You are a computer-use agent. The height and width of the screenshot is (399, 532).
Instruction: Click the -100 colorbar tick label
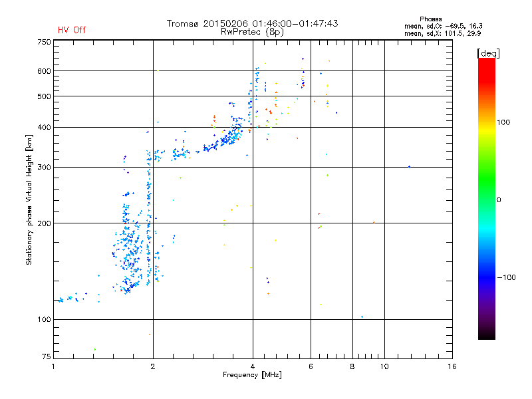tap(506, 277)
